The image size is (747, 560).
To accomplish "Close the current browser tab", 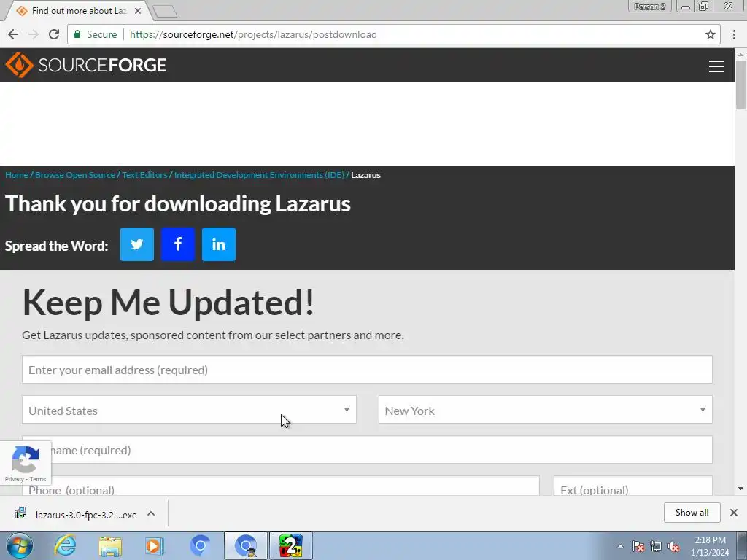I will [x=138, y=10].
